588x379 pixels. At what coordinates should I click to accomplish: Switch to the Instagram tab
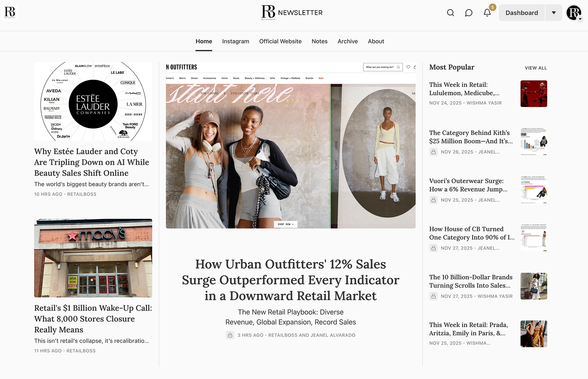236,42
